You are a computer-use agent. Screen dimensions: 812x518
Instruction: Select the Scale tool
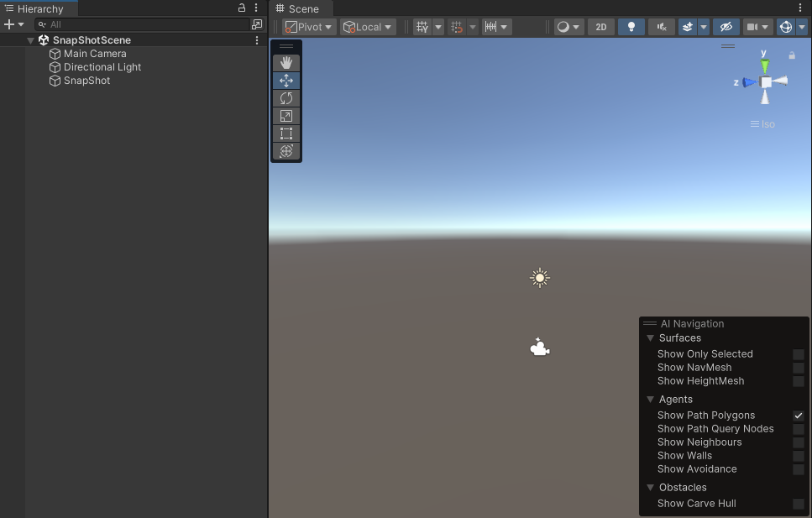tap(286, 116)
